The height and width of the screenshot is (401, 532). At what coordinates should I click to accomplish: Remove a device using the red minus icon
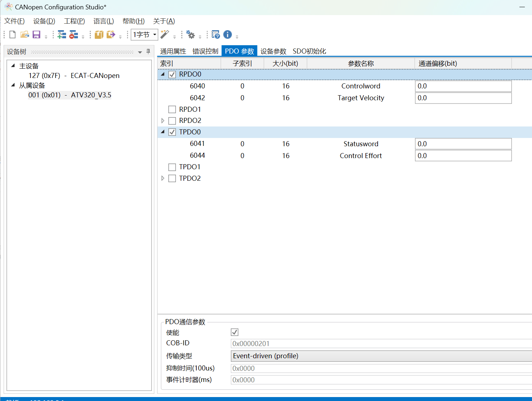pos(74,34)
